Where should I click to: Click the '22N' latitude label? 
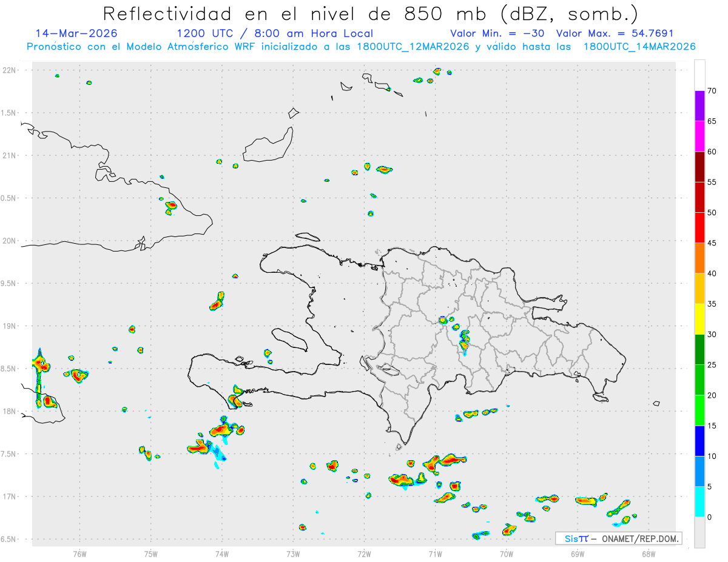10,70
